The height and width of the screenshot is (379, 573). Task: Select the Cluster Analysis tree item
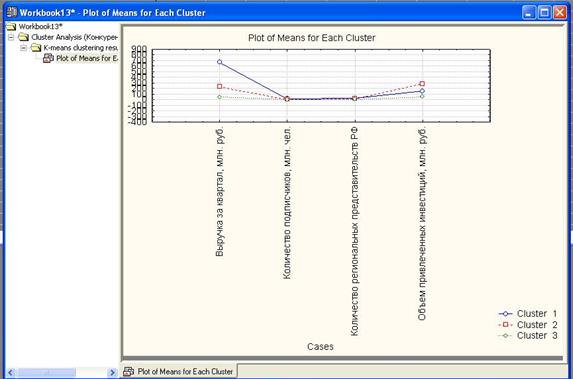(x=74, y=37)
